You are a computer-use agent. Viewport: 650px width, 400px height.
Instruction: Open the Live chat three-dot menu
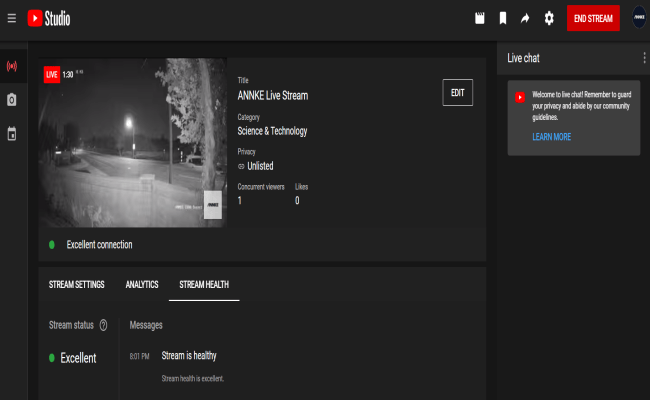644,58
